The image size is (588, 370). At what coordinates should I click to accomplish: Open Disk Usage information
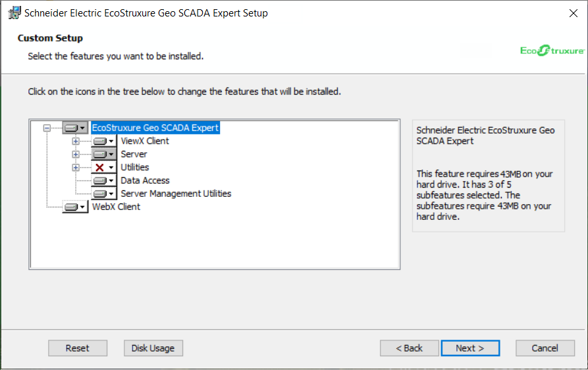tap(153, 348)
